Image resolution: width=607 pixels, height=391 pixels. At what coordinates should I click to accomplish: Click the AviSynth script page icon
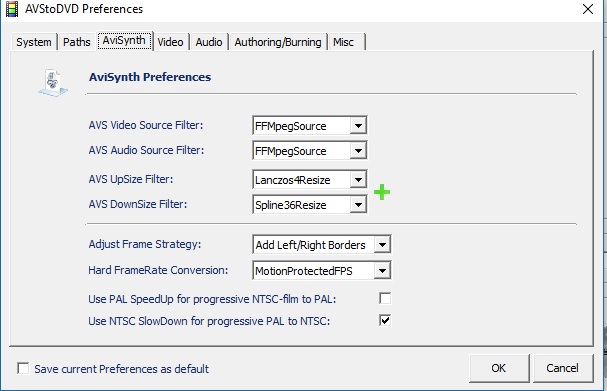click(x=53, y=82)
